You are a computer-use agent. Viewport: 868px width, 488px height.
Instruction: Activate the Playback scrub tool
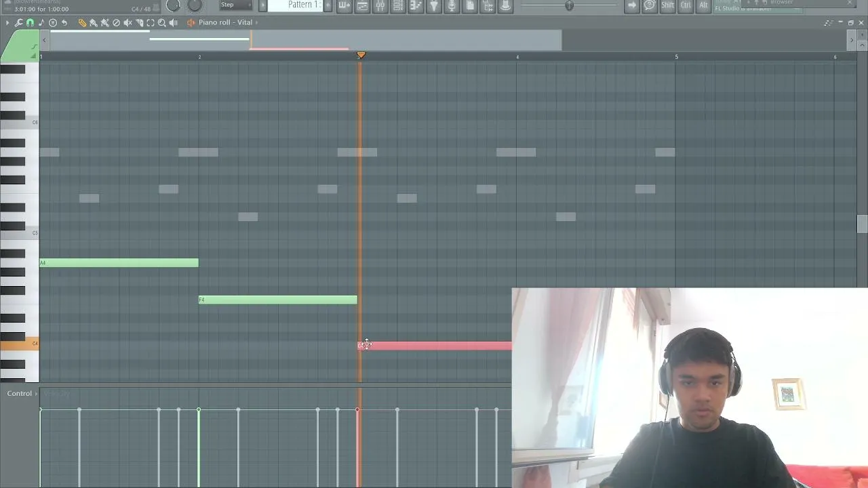tap(174, 22)
